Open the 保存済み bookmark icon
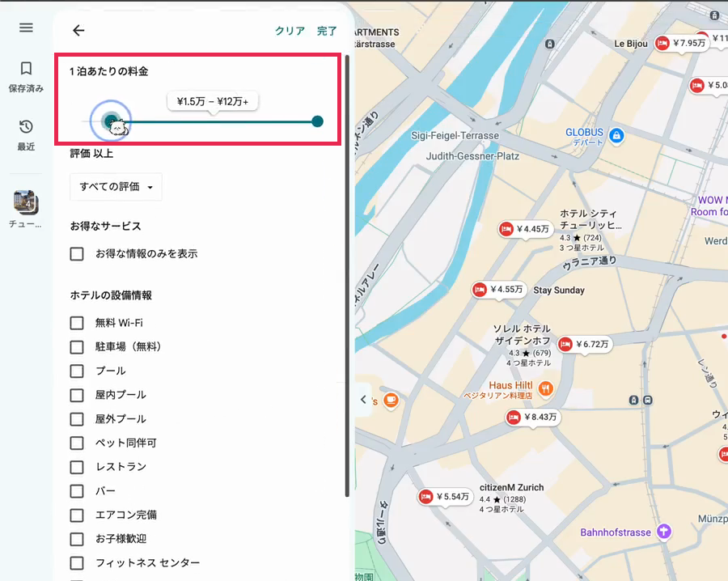The height and width of the screenshot is (581, 728). tap(26, 68)
